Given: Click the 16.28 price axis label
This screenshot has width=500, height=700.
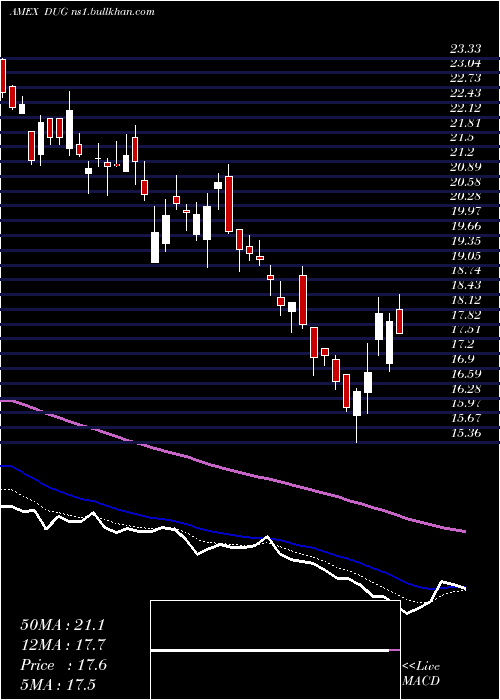Looking at the screenshot, I should coord(466,388).
